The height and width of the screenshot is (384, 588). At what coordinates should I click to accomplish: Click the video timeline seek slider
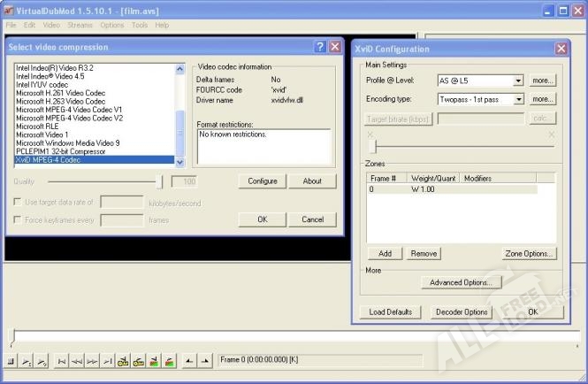point(292,336)
